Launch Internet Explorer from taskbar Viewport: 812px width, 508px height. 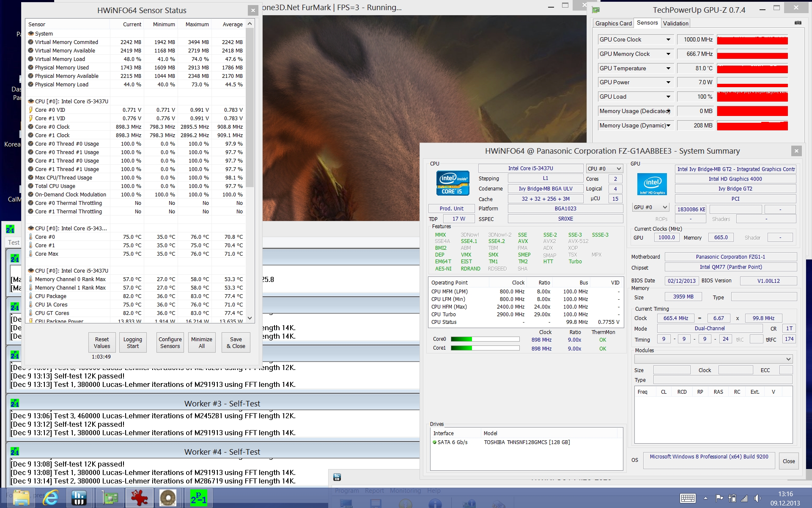(x=50, y=498)
